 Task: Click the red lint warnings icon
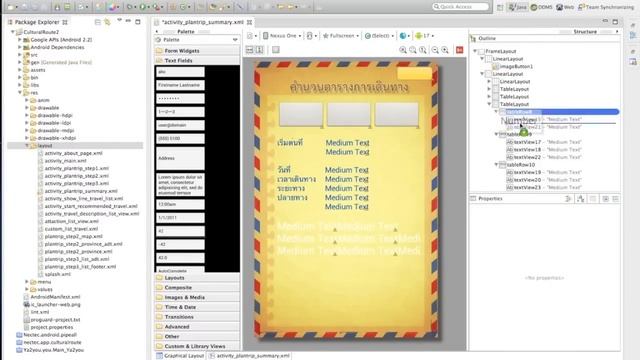(x=460, y=50)
